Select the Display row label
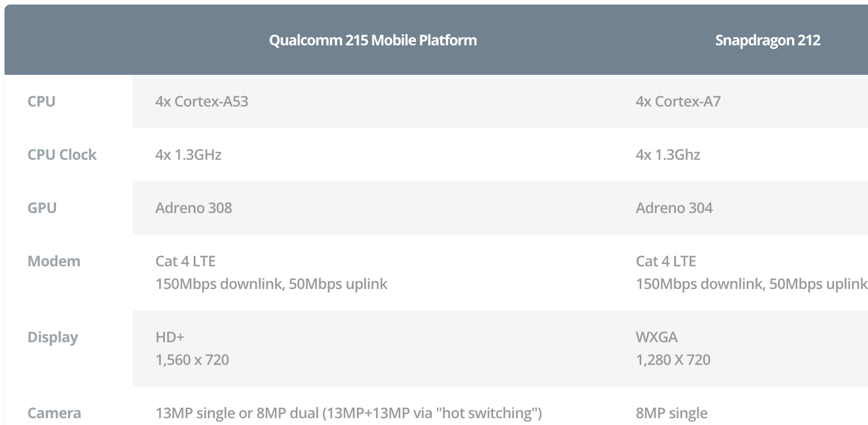The height and width of the screenshot is (425, 868). click(x=53, y=337)
